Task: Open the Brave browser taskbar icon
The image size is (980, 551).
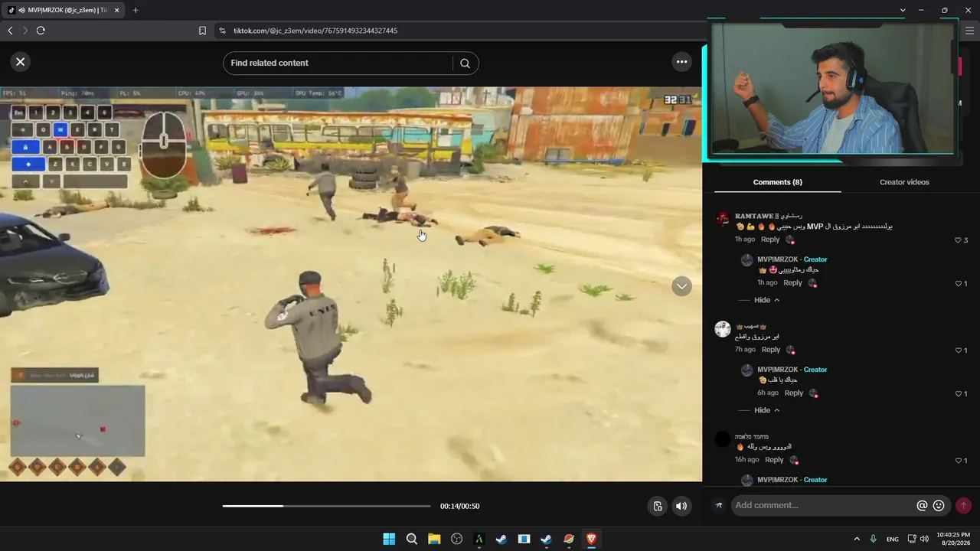Action: 591,539
